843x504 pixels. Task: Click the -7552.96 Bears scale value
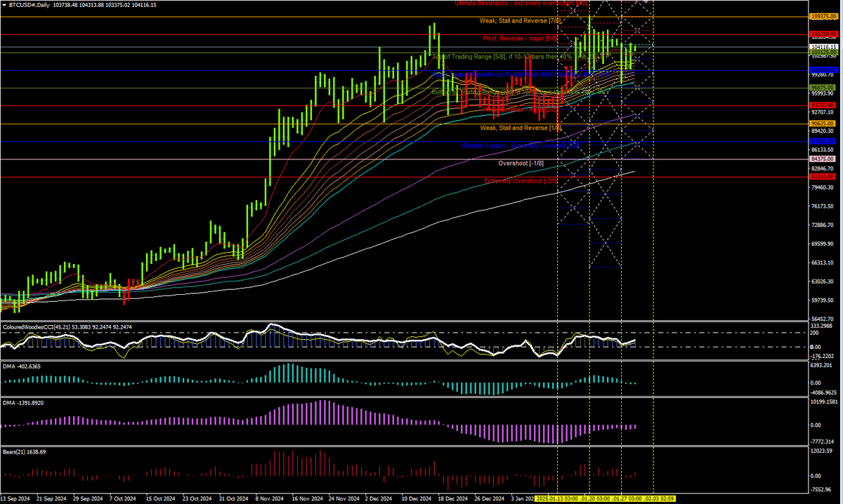822,490
